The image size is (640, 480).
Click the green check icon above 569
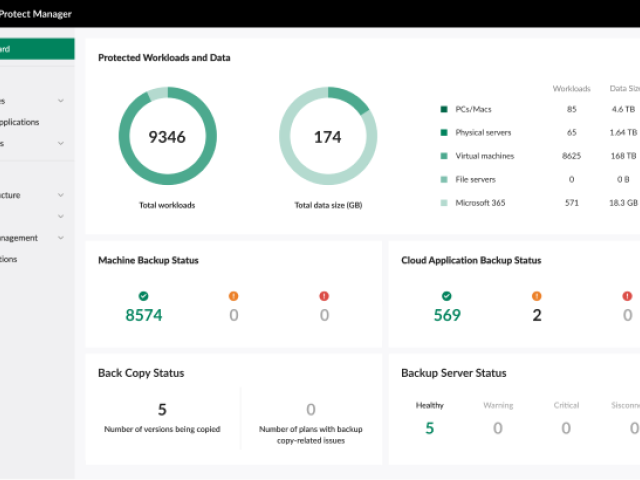click(x=447, y=296)
